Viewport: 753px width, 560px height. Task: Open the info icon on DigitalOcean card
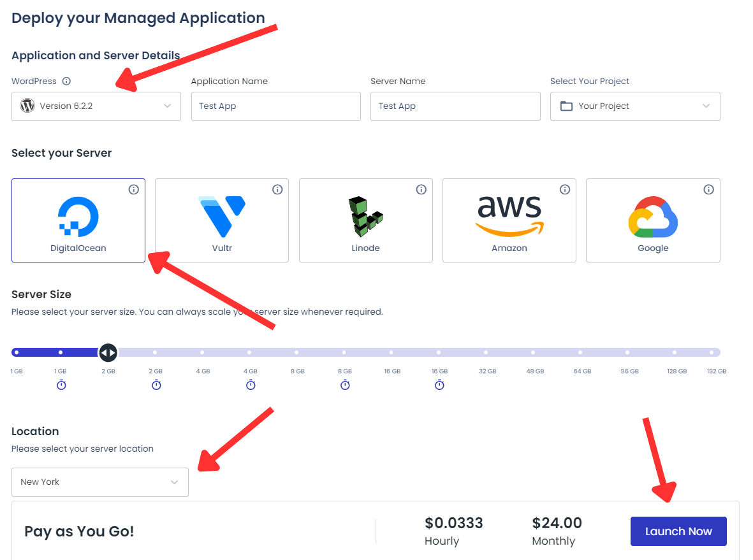pyautogui.click(x=133, y=190)
